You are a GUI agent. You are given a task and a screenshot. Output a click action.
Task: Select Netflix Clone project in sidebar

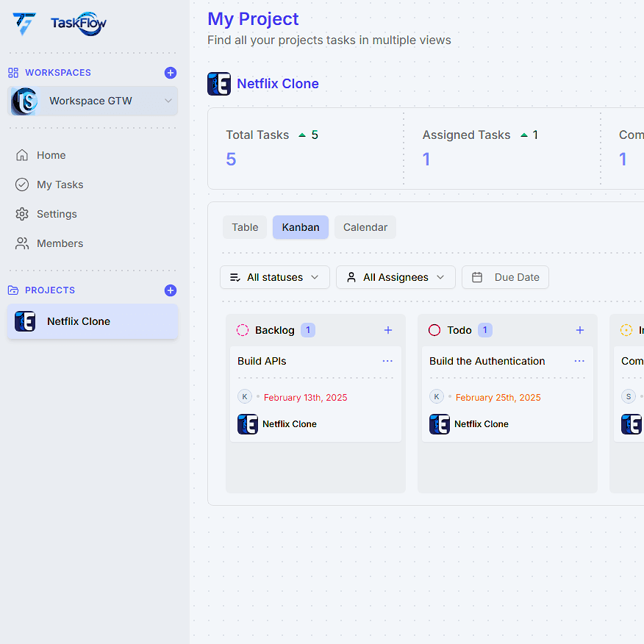[93, 321]
